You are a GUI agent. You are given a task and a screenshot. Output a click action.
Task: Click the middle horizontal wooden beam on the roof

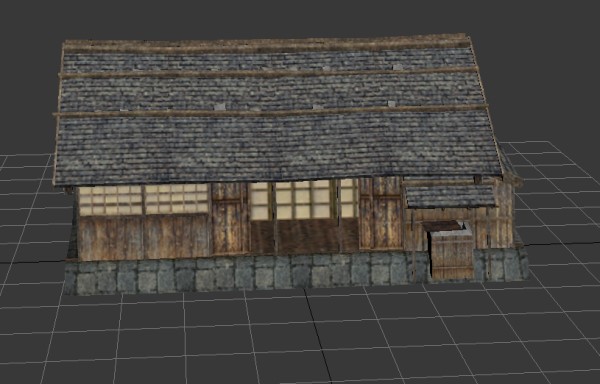[x=269, y=72]
